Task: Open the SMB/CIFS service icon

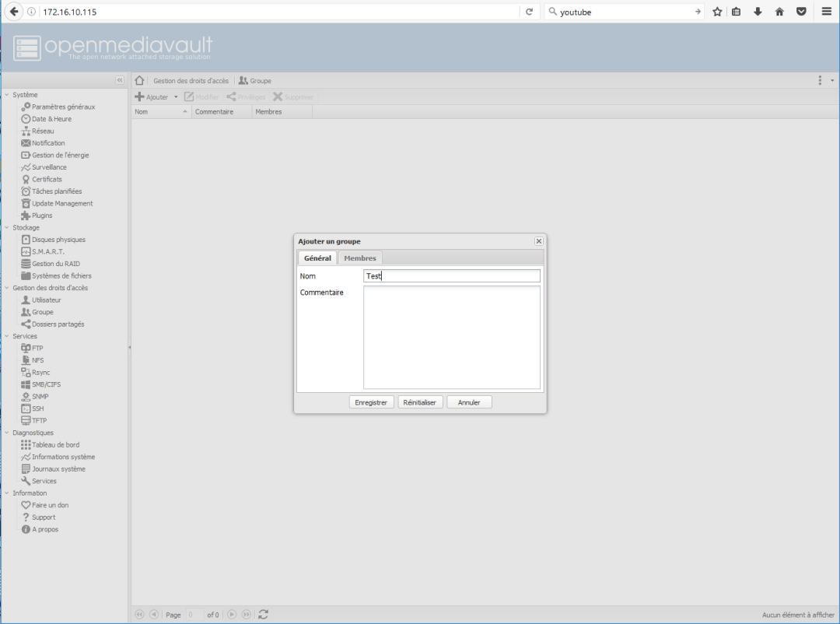Action: [x=26, y=384]
